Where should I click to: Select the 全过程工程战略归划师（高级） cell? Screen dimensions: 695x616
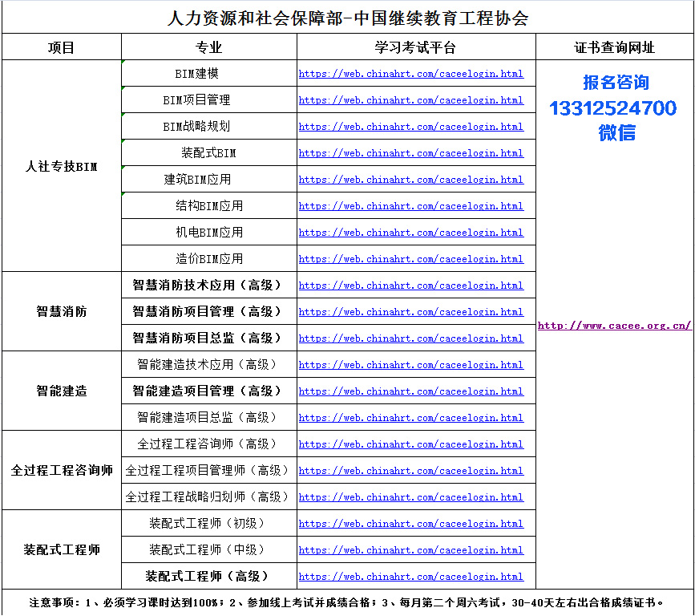click(208, 496)
